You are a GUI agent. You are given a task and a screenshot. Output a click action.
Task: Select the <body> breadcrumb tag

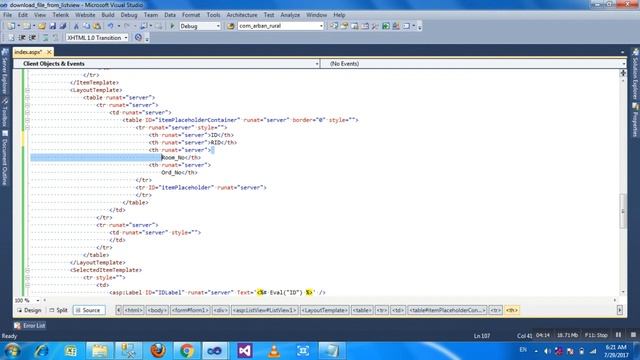[x=157, y=310]
